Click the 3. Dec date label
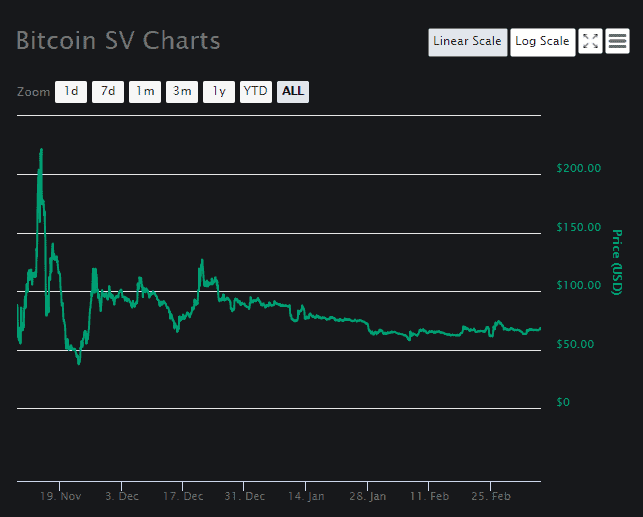The width and height of the screenshot is (643, 517). point(122,497)
